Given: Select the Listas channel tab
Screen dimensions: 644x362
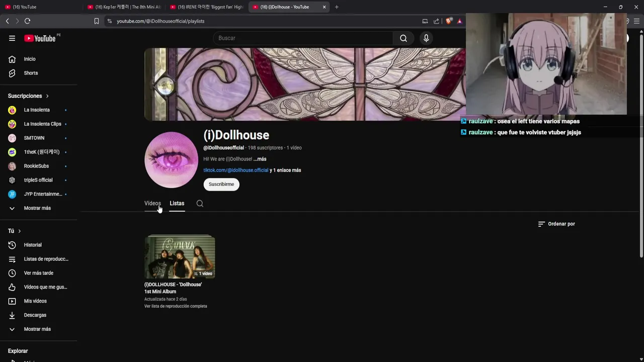Looking at the screenshot, I should pos(177,204).
